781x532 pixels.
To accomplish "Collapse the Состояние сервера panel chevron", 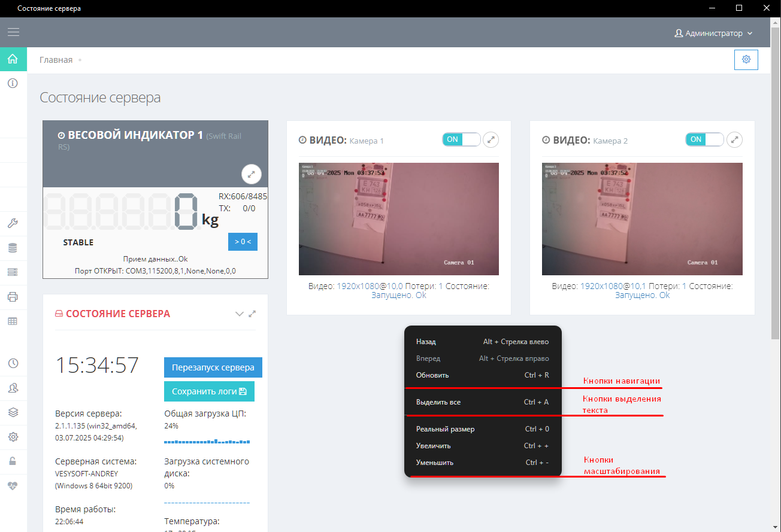I will [x=240, y=314].
